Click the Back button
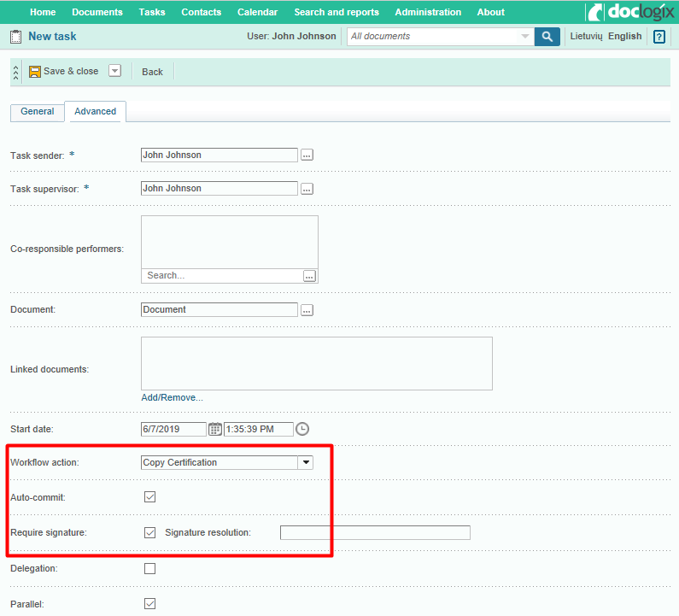The width and height of the screenshot is (679, 616). [152, 72]
